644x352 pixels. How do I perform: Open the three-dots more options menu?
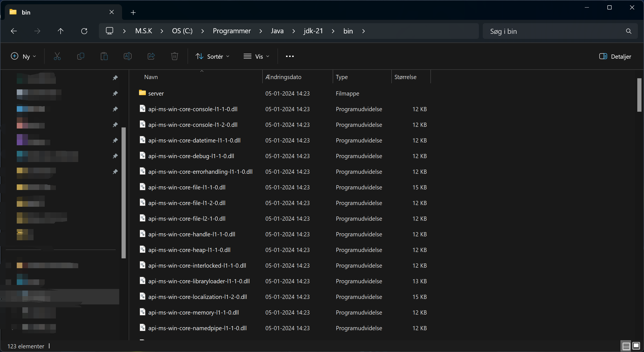(290, 56)
